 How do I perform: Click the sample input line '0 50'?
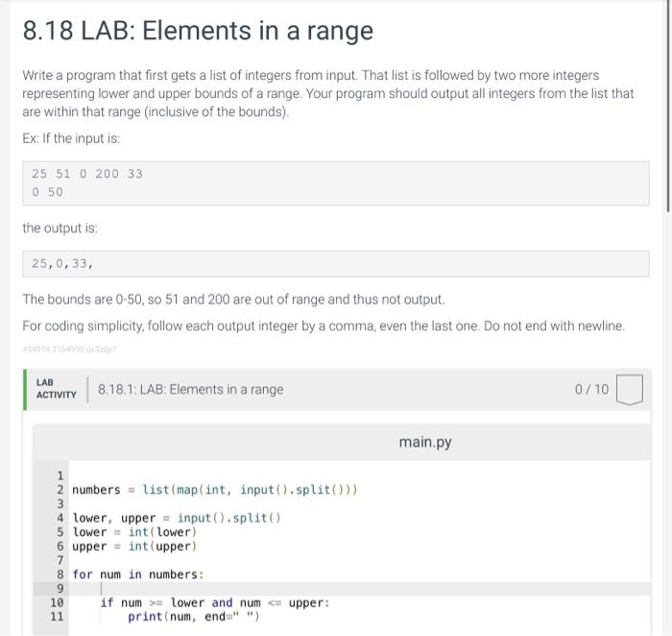[x=47, y=192]
